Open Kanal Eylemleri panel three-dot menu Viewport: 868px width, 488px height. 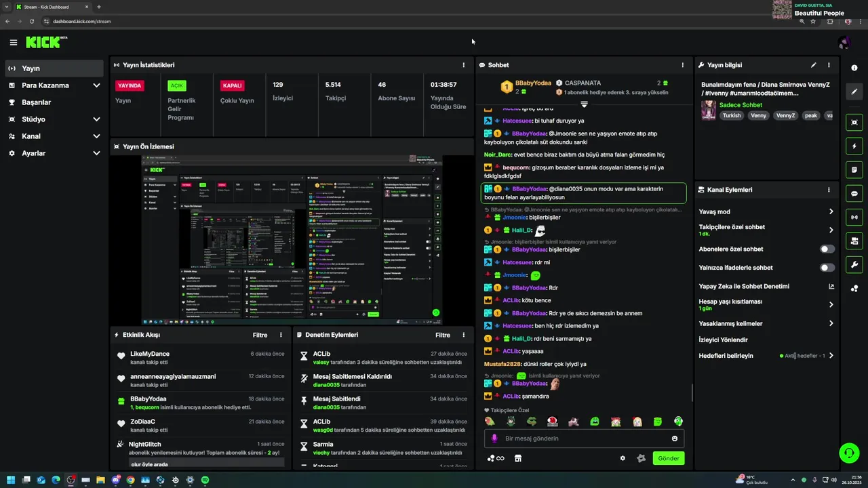(x=829, y=190)
